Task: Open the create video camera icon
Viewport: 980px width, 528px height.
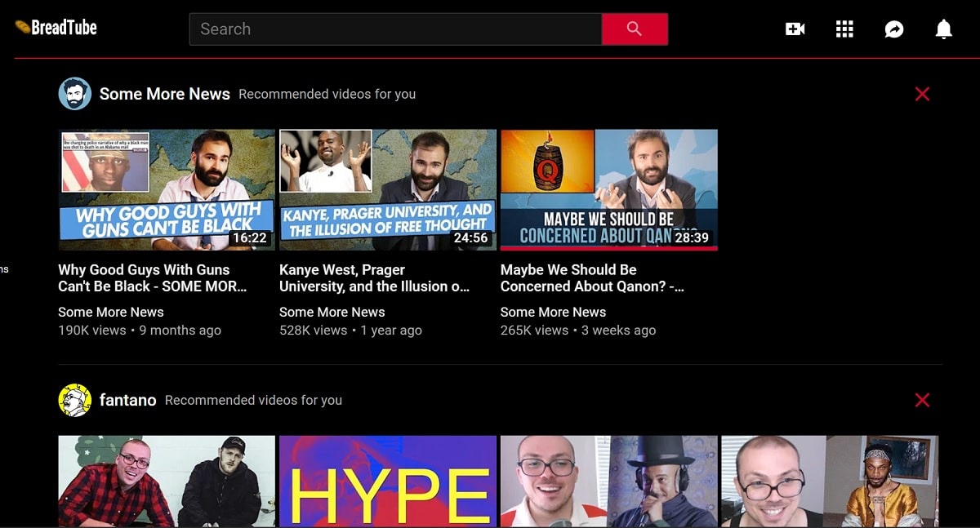Action: click(795, 29)
